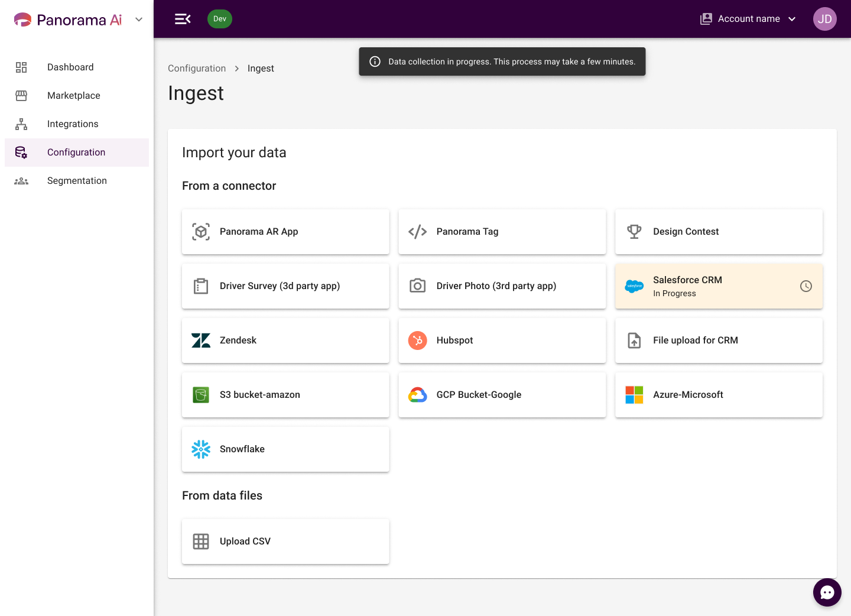
Task: Click the Panorama Tag code brackets icon
Action: click(418, 232)
